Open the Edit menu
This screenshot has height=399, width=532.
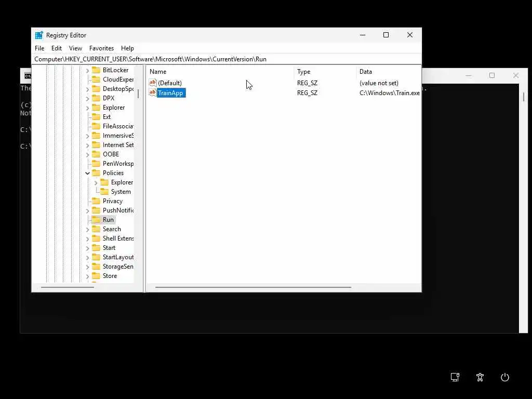click(x=56, y=48)
